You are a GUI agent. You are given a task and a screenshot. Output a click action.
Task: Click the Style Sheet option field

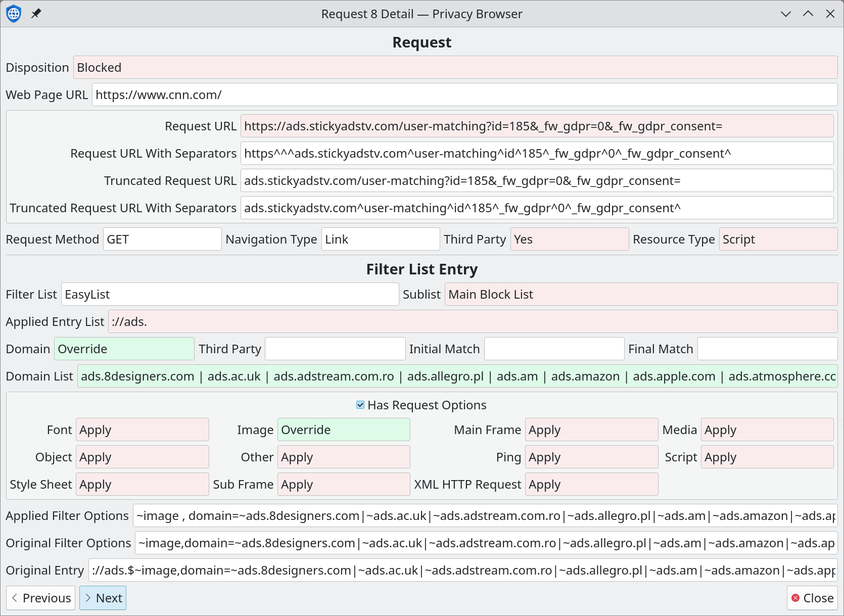click(x=143, y=484)
